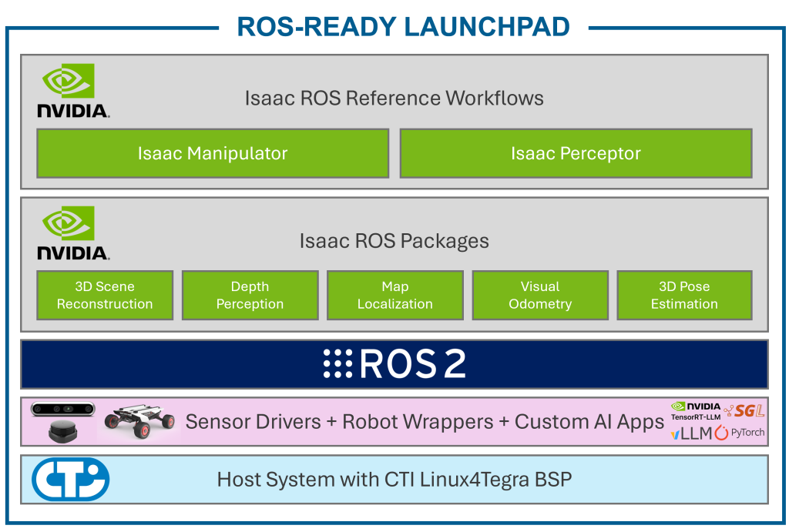Select the Isaac Perceptor block
The height and width of the screenshot is (532, 789).
point(576,153)
